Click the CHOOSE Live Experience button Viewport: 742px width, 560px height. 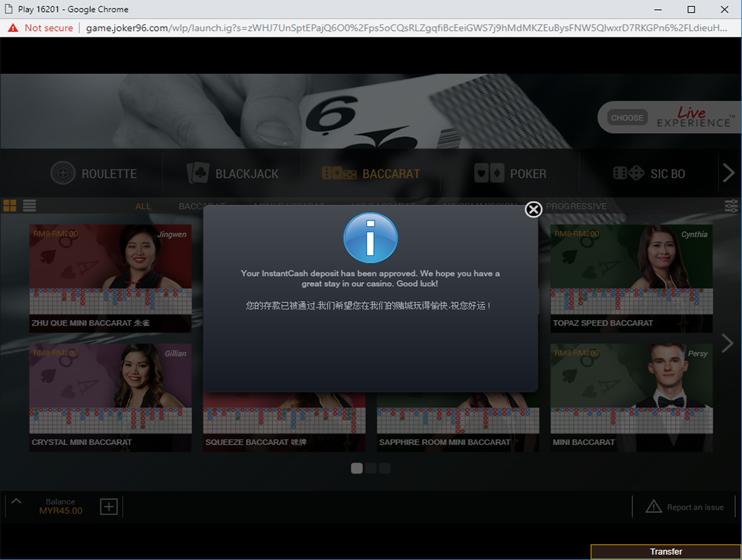click(626, 118)
